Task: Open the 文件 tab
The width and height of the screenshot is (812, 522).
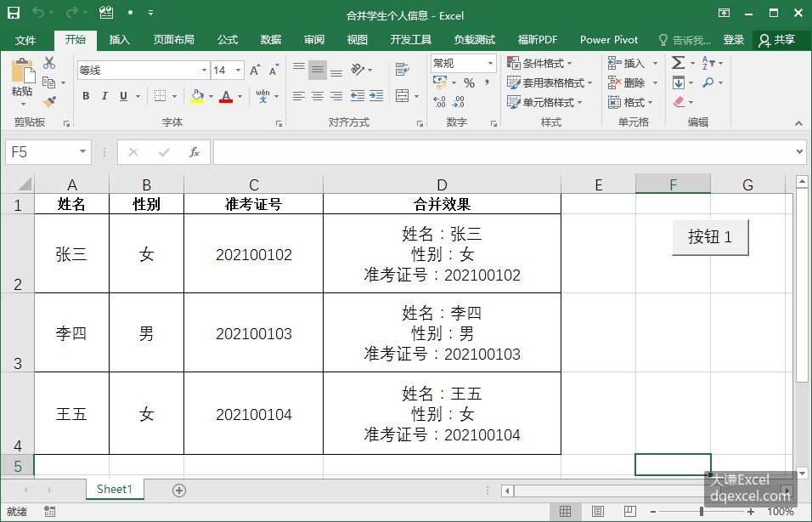Action: [x=25, y=40]
